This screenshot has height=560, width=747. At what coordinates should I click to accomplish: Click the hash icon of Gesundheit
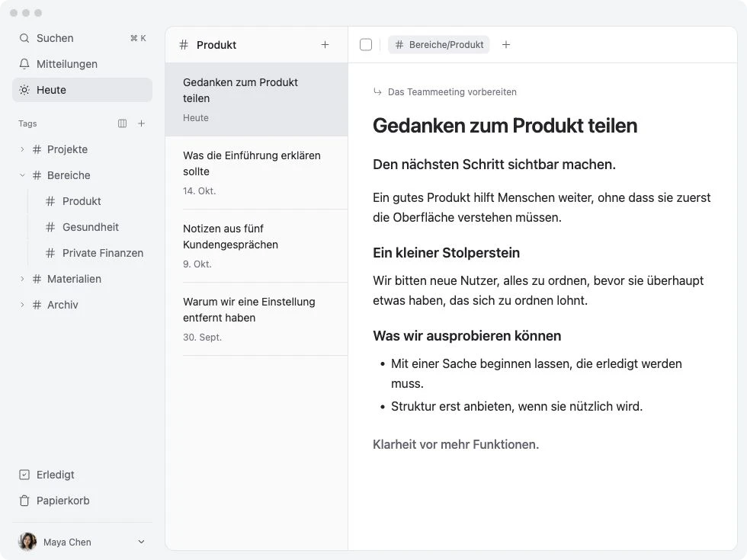tap(50, 227)
